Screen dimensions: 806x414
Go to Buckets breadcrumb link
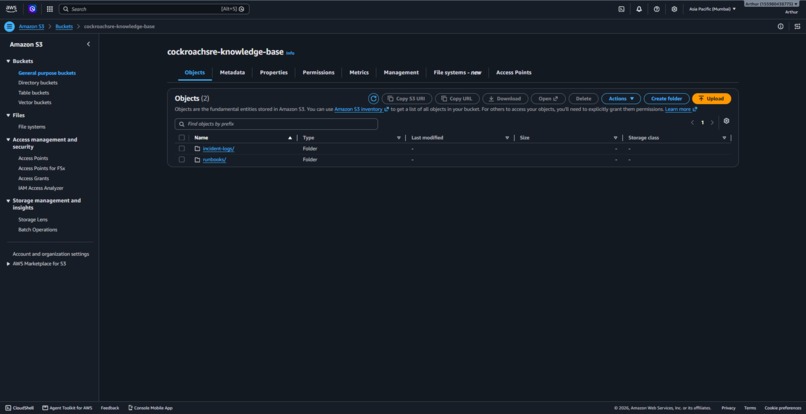coord(64,26)
